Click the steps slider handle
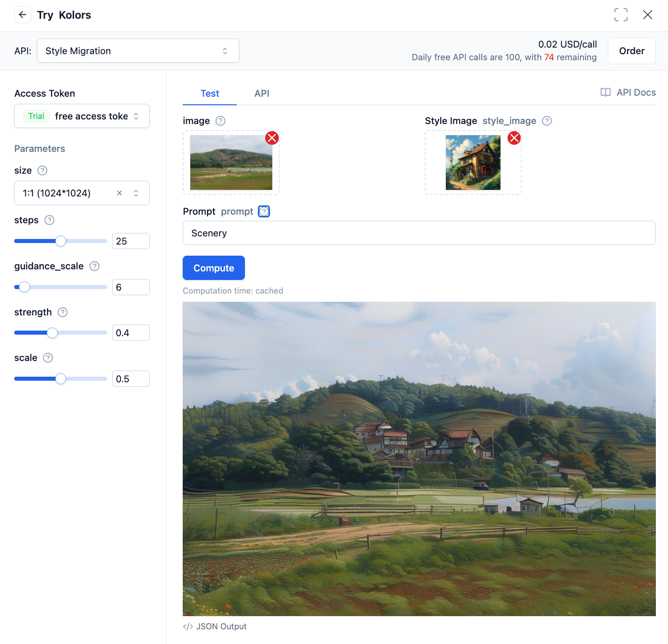668x644 pixels. tap(61, 241)
